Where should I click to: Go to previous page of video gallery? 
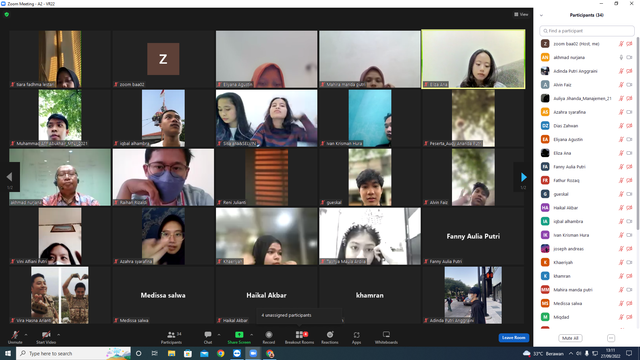[9, 177]
